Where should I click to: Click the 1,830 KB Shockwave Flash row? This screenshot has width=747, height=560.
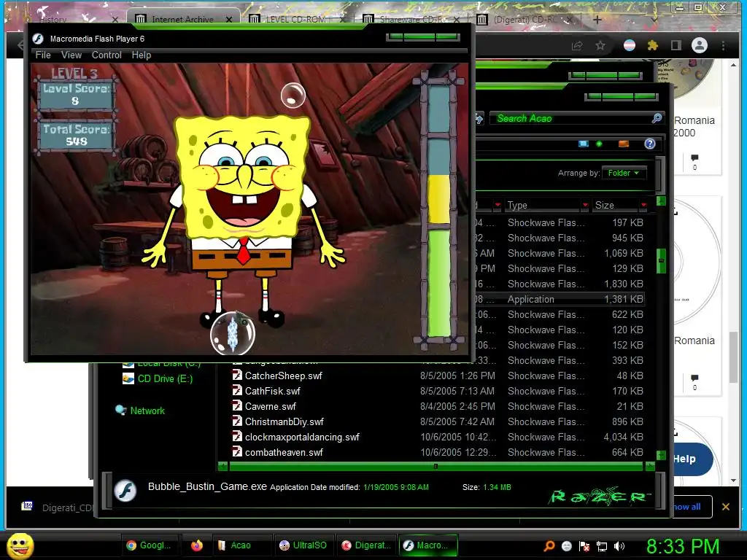pos(560,284)
